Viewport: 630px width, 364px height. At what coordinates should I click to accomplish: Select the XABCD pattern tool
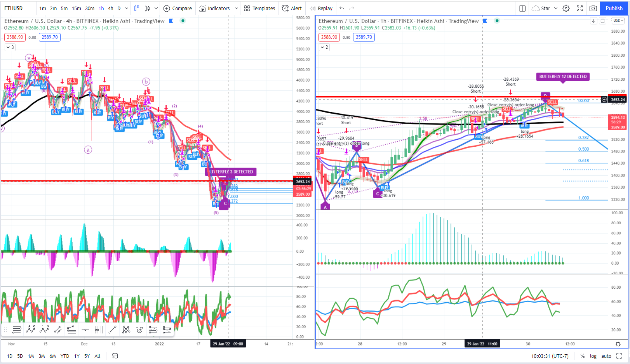pyautogui.click(x=126, y=330)
